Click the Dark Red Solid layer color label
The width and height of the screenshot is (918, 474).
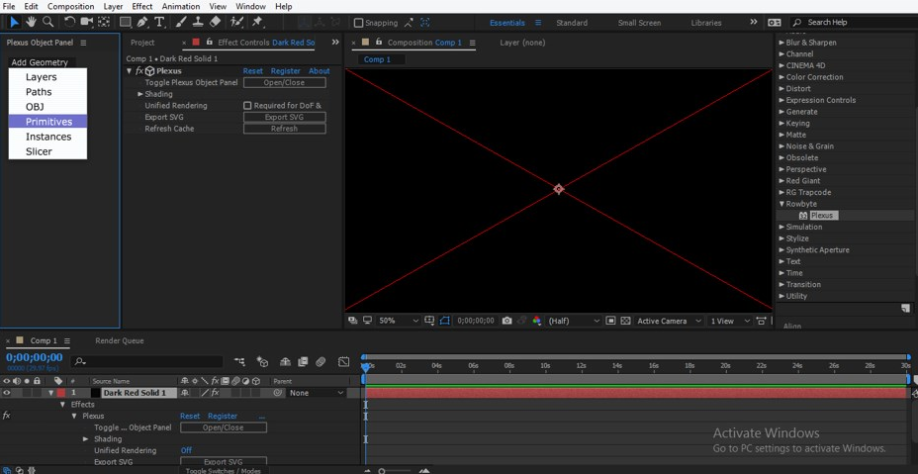point(60,393)
